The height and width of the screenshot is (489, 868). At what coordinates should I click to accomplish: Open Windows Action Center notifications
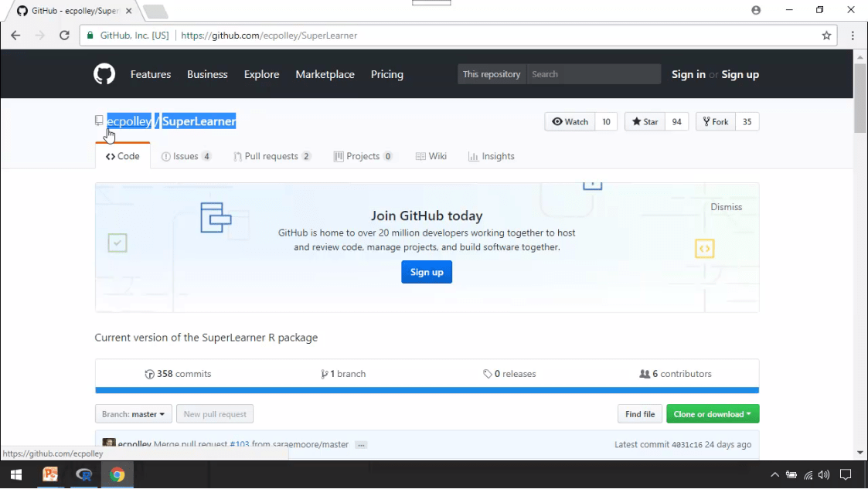(846, 474)
